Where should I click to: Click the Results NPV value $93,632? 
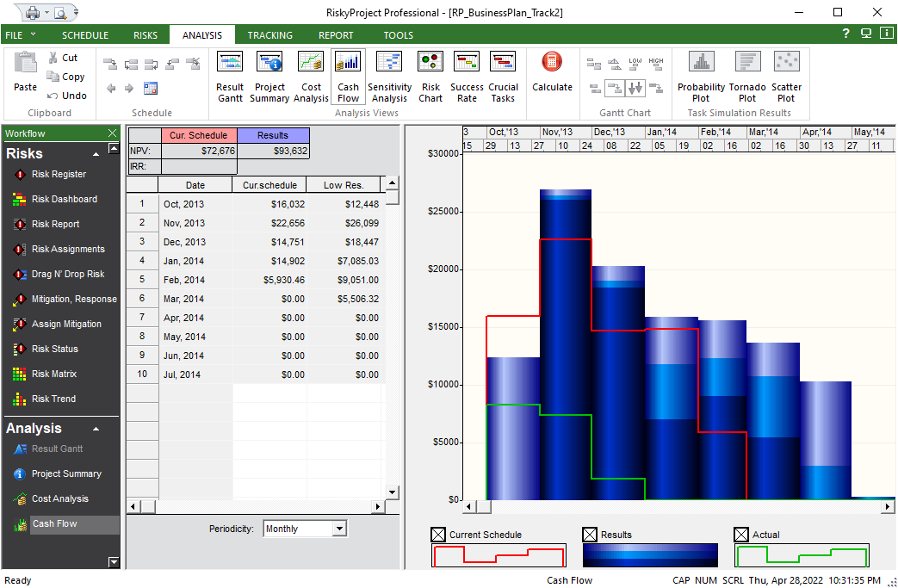273,152
